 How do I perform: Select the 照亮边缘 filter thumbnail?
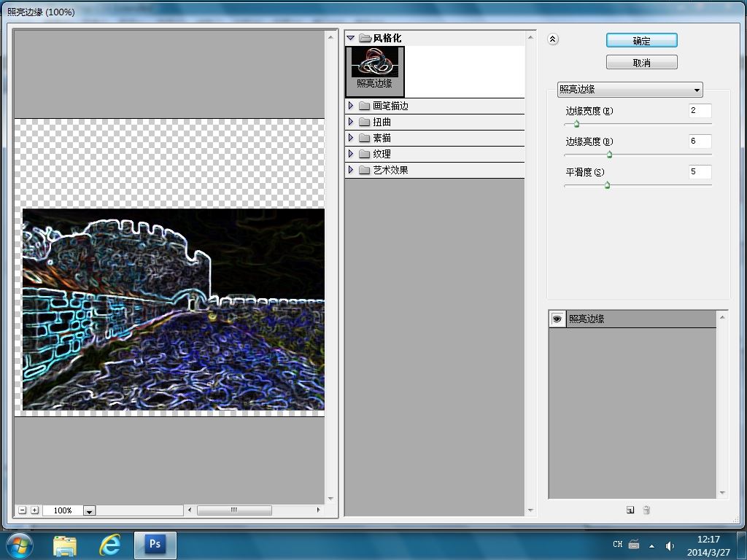coord(374,71)
